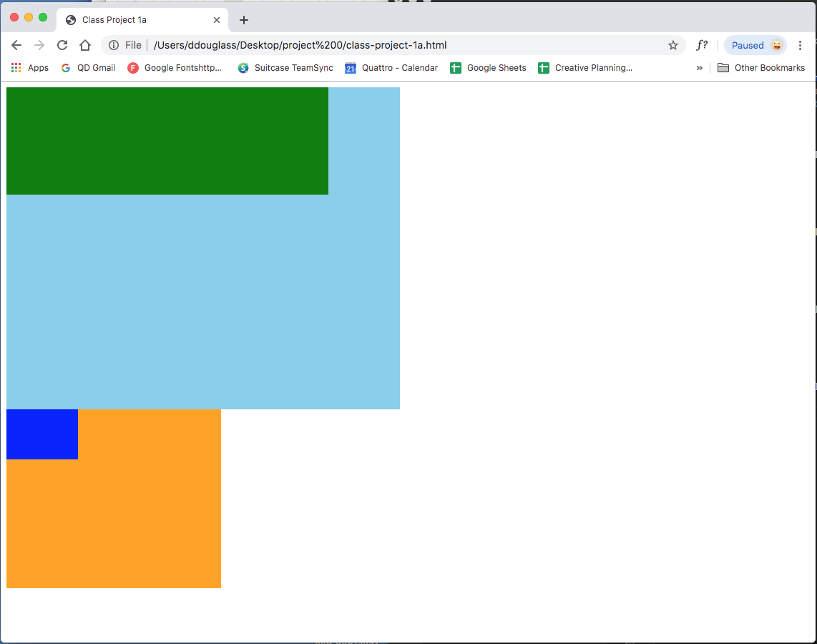Open Google Sheets bookmark
This screenshot has height=644, width=817.
(488, 68)
